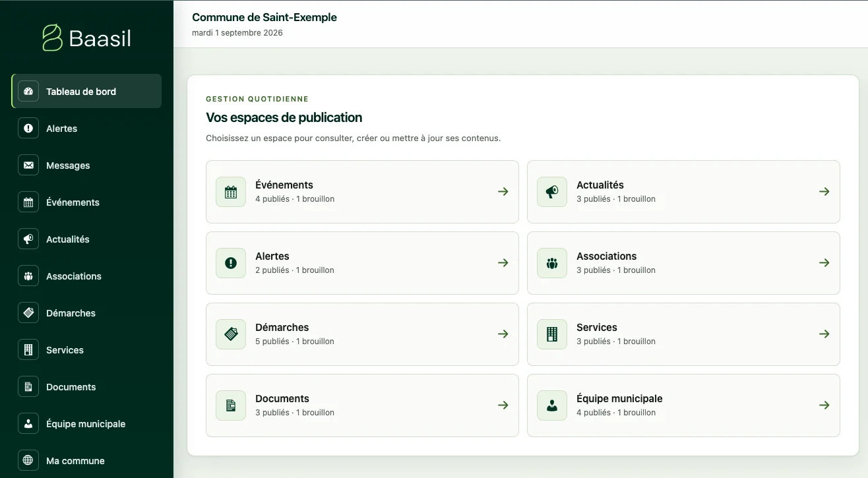The image size is (868, 478).
Task: Open the Services publication card title
Action: pos(597,328)
